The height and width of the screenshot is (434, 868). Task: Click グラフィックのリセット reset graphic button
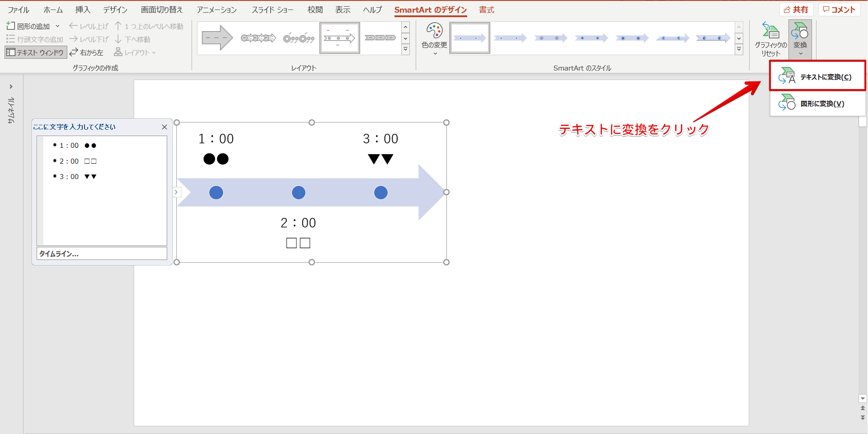tap(771, 39)
